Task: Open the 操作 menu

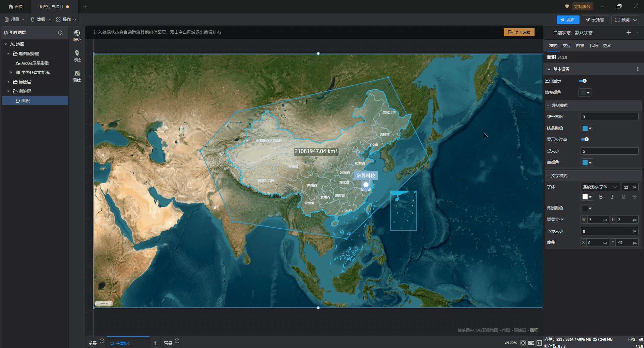Action: [66, 20]
